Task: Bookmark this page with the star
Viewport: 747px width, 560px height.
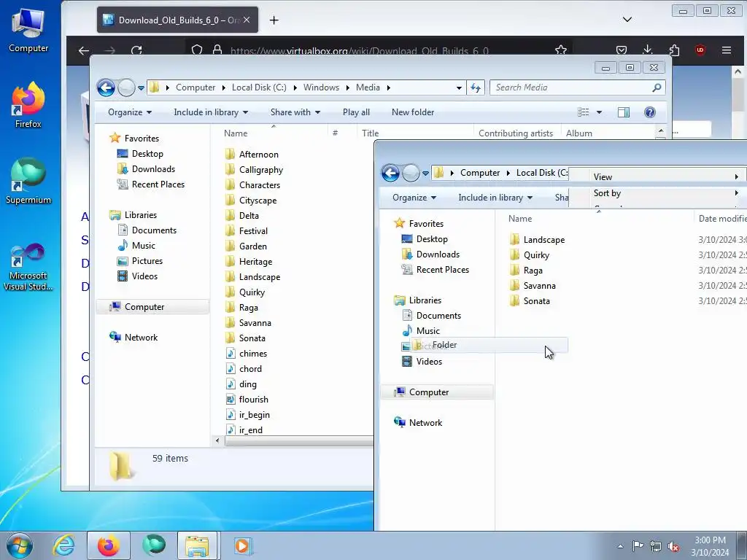Action: pyautogui.click(x=561, y=50)
